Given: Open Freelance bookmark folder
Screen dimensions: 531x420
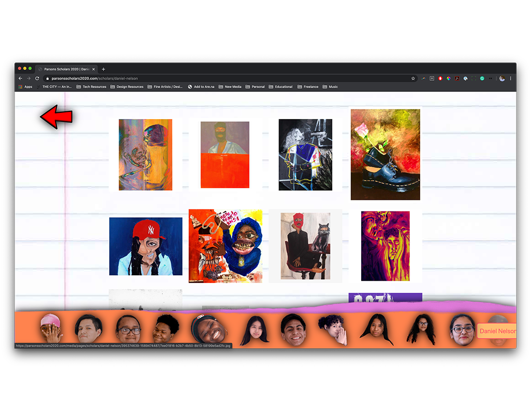Looking at the screenshot, I should 308,87.
